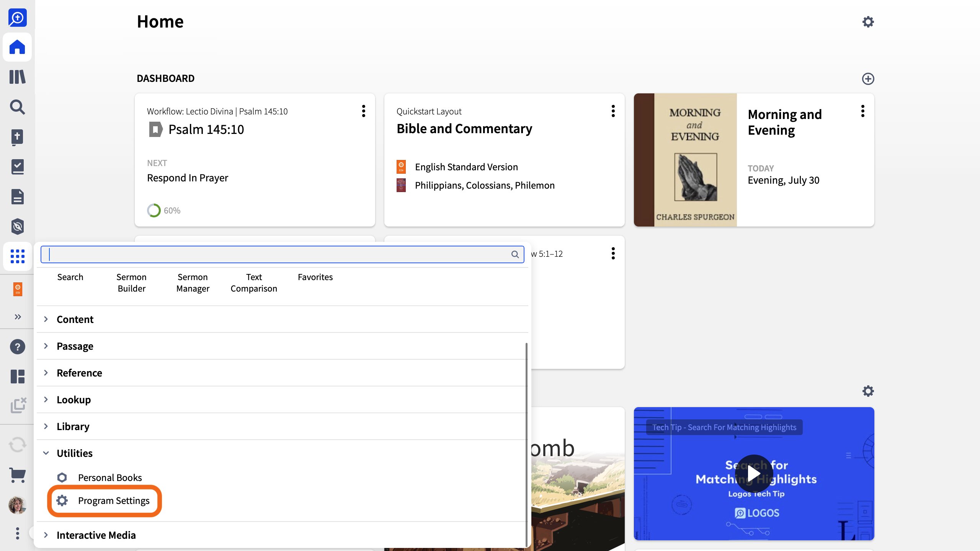Image resolution: width=980 pixels, height=551 pixels.
Task: Open the Morning and Evening book cover
Action: pyautogui.click(x=685, y=160)
